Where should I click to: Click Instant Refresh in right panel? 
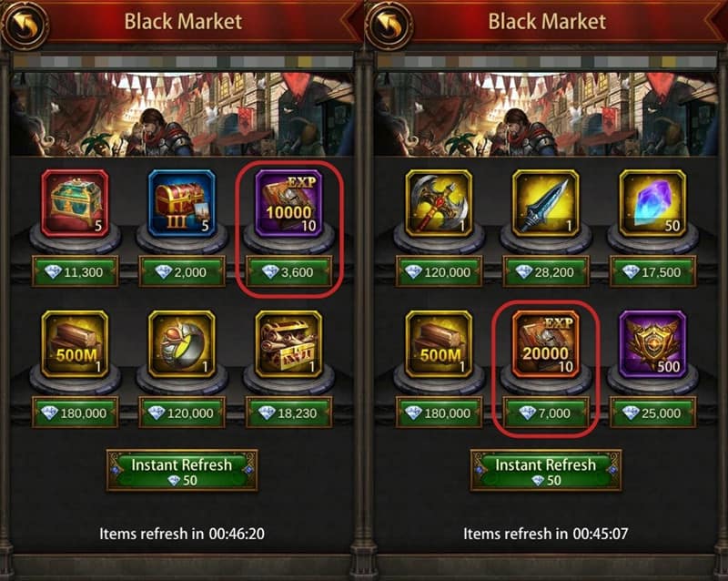point(546,471)
